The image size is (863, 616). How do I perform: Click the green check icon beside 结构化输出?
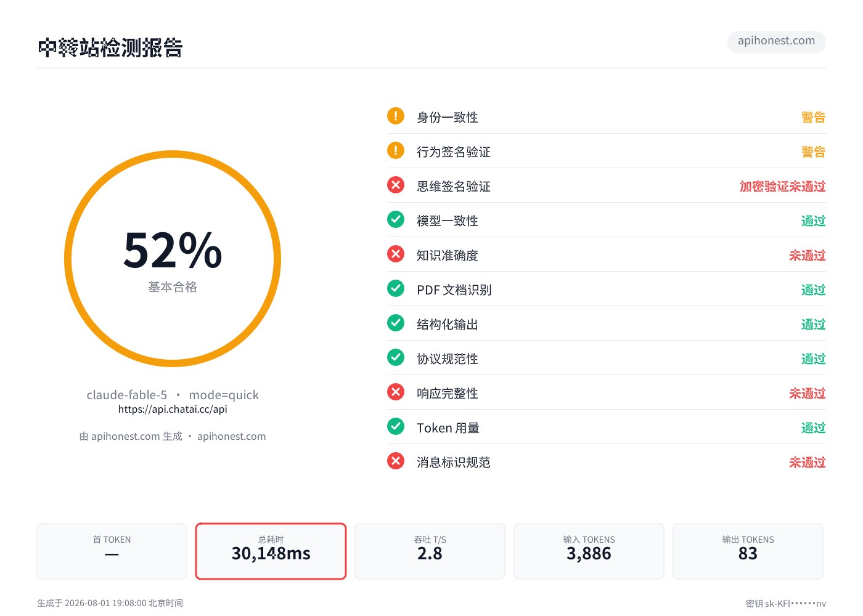coord(396,323)
